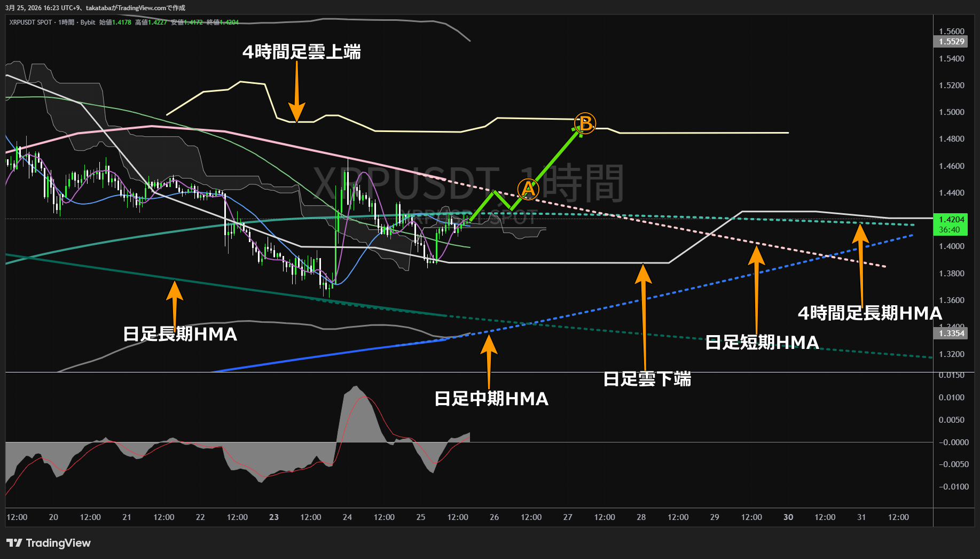Click date 26 on the time axis

495,517
